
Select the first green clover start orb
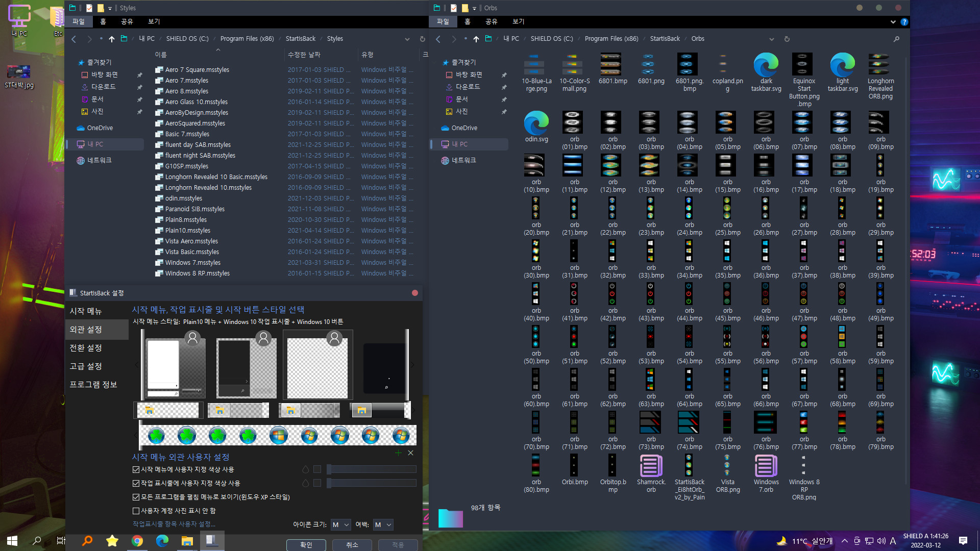pos(156,436)
